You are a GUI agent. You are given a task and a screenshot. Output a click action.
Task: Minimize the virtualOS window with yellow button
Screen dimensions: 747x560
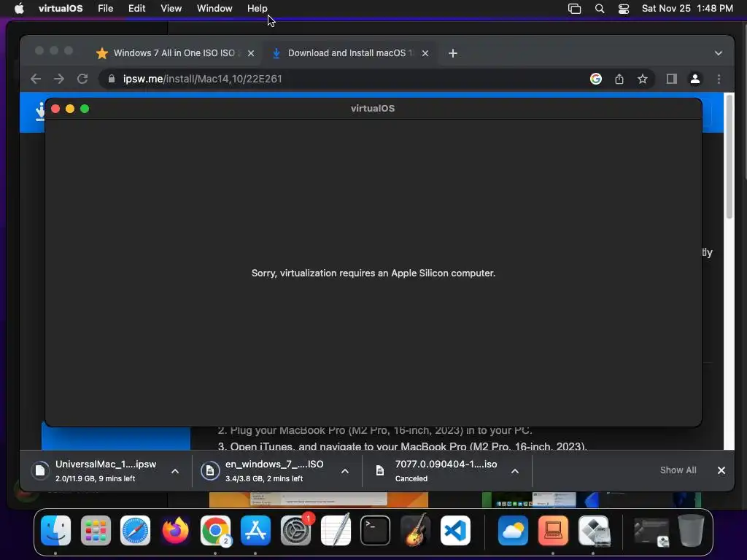pos(70,109)
